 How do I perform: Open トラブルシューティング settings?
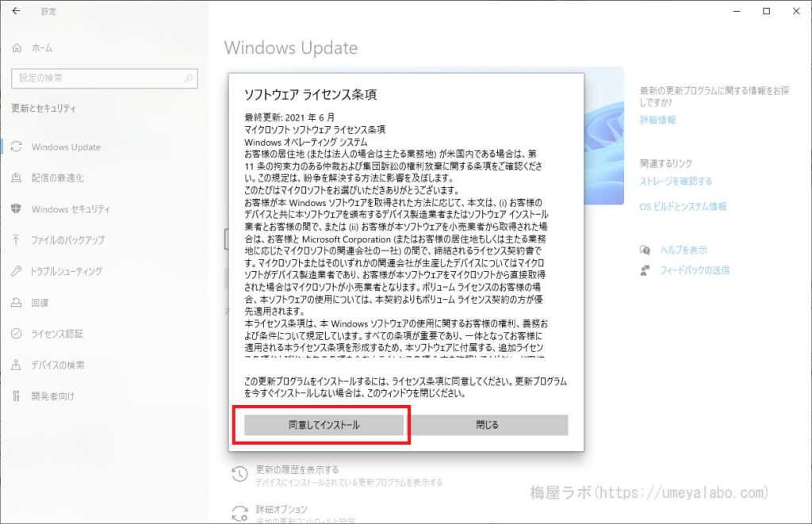coord(67,271)
